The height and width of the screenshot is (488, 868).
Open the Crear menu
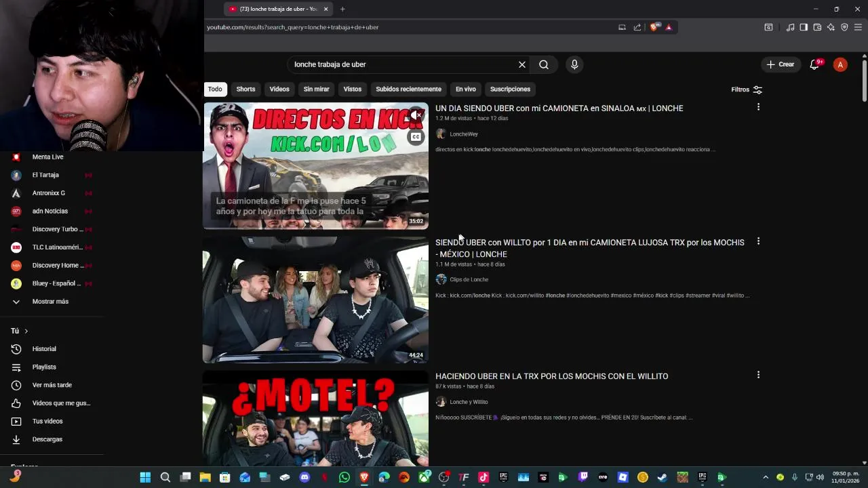point(780,64)
